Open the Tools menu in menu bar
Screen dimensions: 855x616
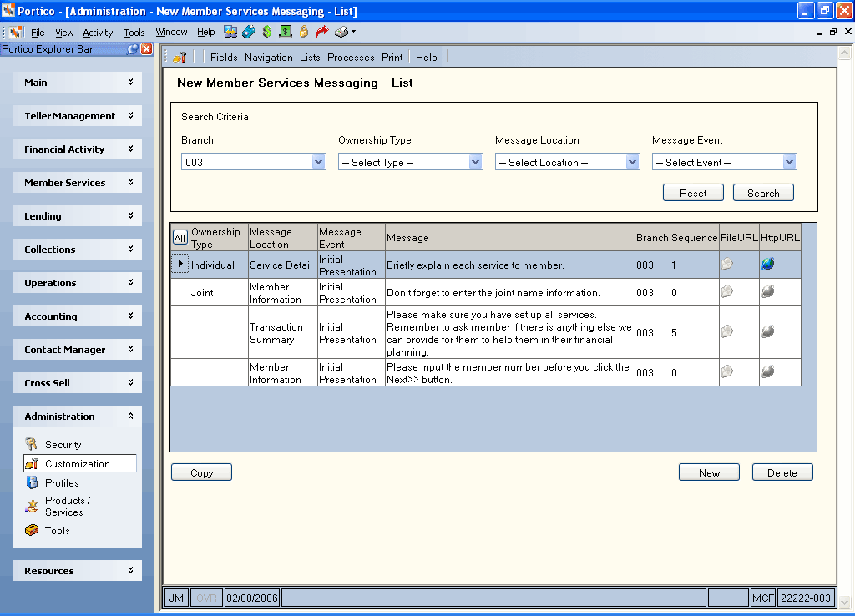134,33
